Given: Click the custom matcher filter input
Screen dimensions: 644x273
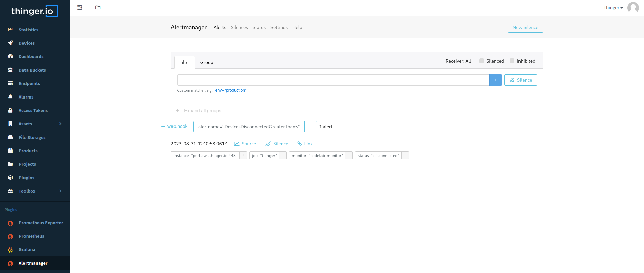Looking at the screenshot, I should pyautogui.click(x=333, y=80).
